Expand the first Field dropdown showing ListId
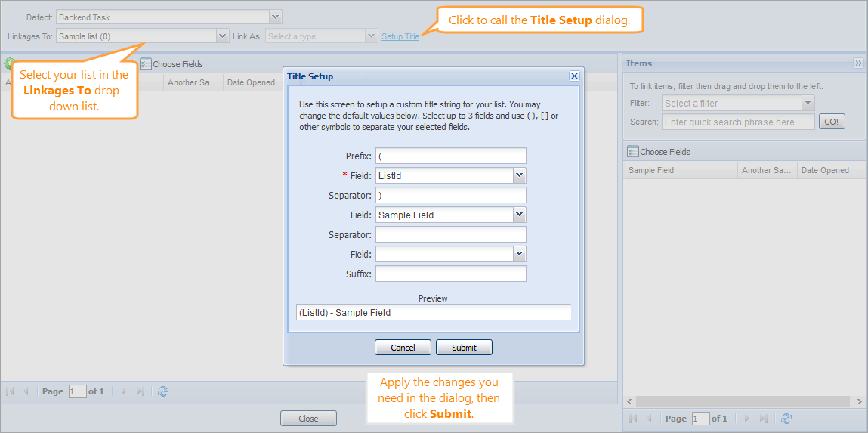868x433 pixels. tap(519, 175)
